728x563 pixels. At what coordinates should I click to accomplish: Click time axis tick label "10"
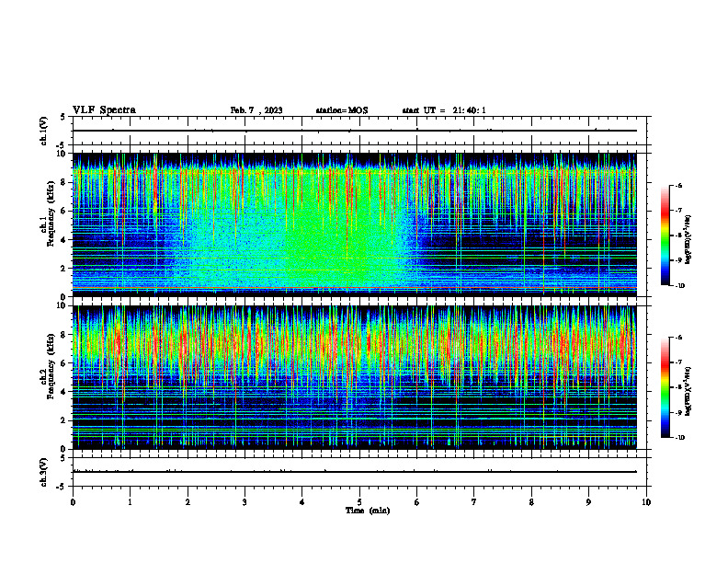pos(646,502)
